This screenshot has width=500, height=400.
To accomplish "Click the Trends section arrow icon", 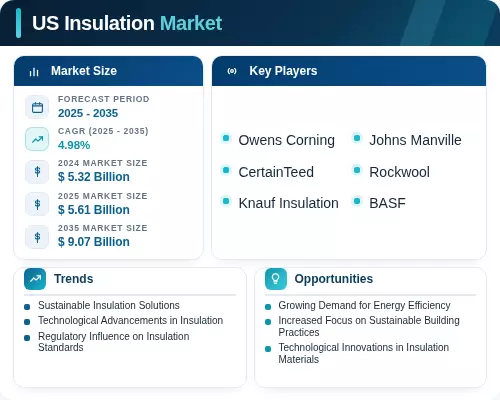I will [35, 279].
